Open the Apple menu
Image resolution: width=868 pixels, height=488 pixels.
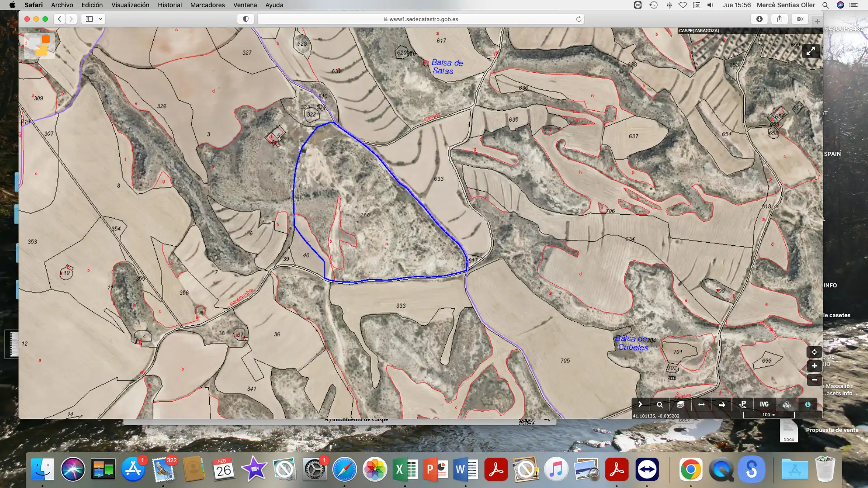pyautogui.click(x=12, y=5)
